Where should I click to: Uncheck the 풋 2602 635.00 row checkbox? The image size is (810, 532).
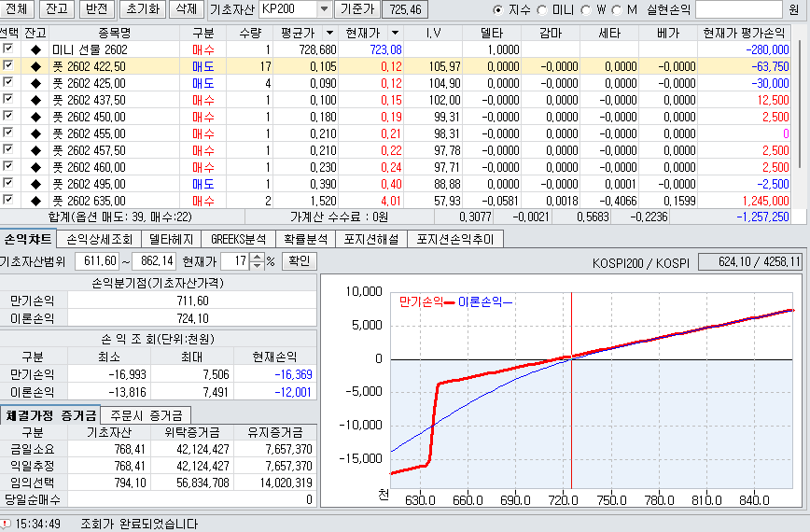[7, 200]
